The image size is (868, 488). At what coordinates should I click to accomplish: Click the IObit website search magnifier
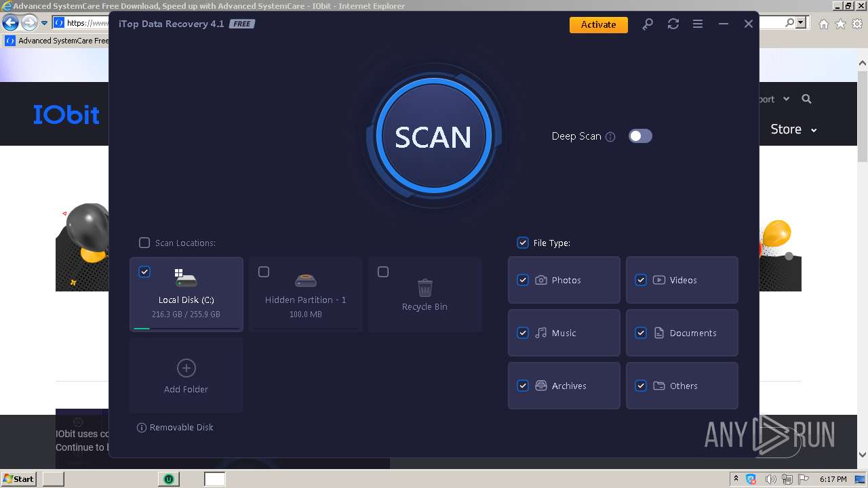[806, 99]
